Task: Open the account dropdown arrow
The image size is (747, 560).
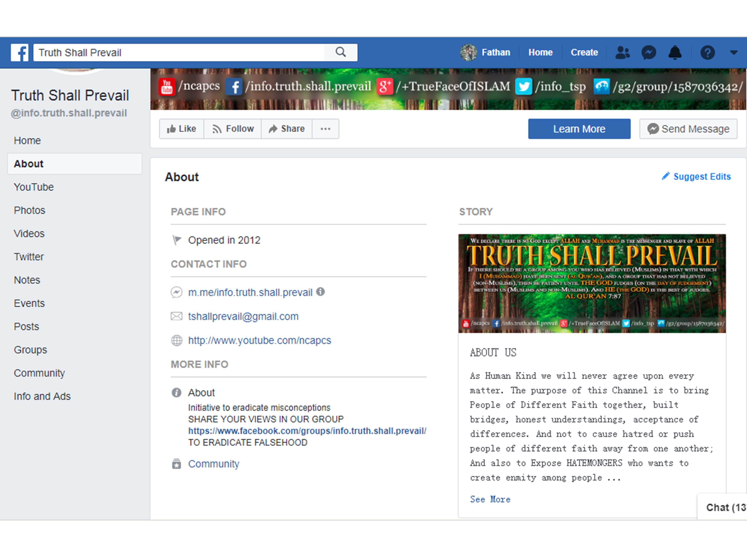Action: click(x=734, y=53)
